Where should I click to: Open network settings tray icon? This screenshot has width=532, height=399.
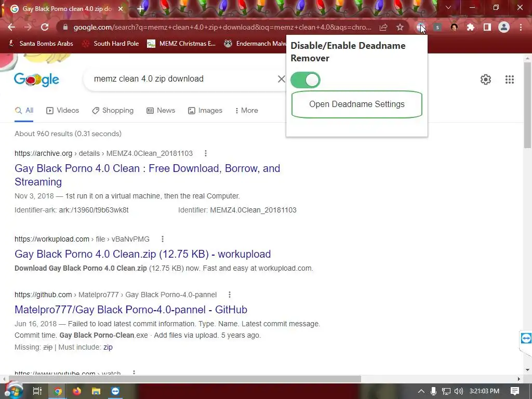446,391
